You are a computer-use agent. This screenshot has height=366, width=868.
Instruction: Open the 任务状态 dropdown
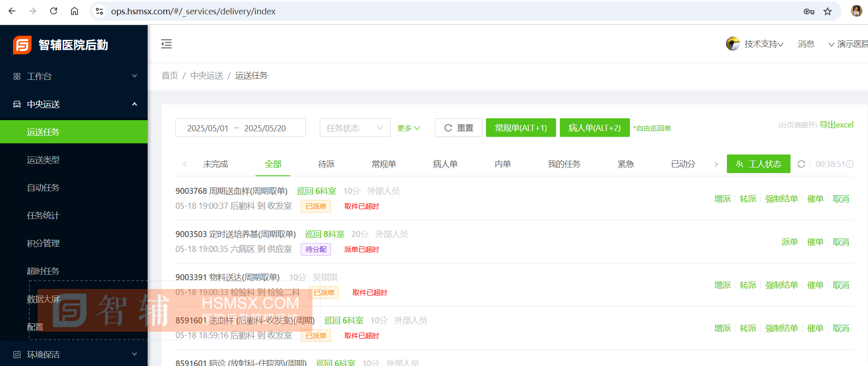[355, 128]
